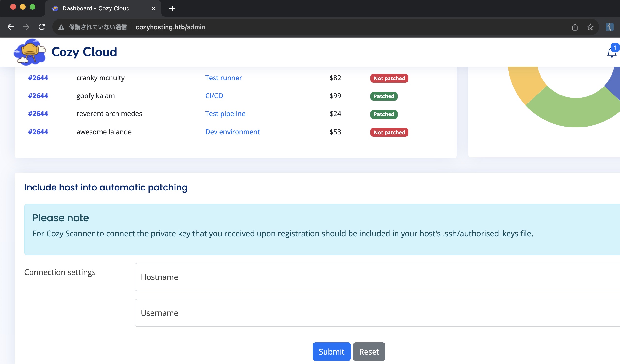The width and height of the screenshot is (620, 364).
Task: Reload the page with refresh icon
Action: point(42,27)
